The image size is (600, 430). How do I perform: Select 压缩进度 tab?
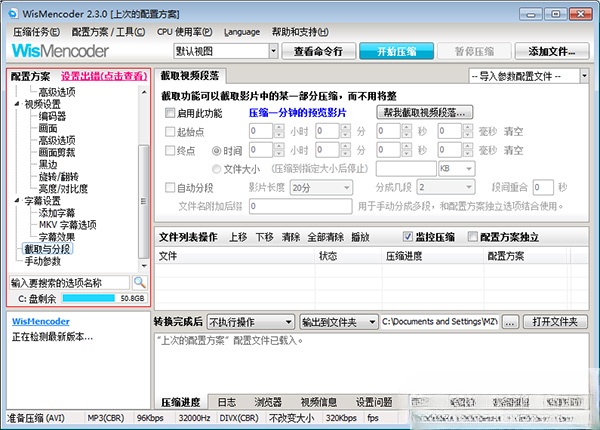pyautogui.click(x=181, y=402)
